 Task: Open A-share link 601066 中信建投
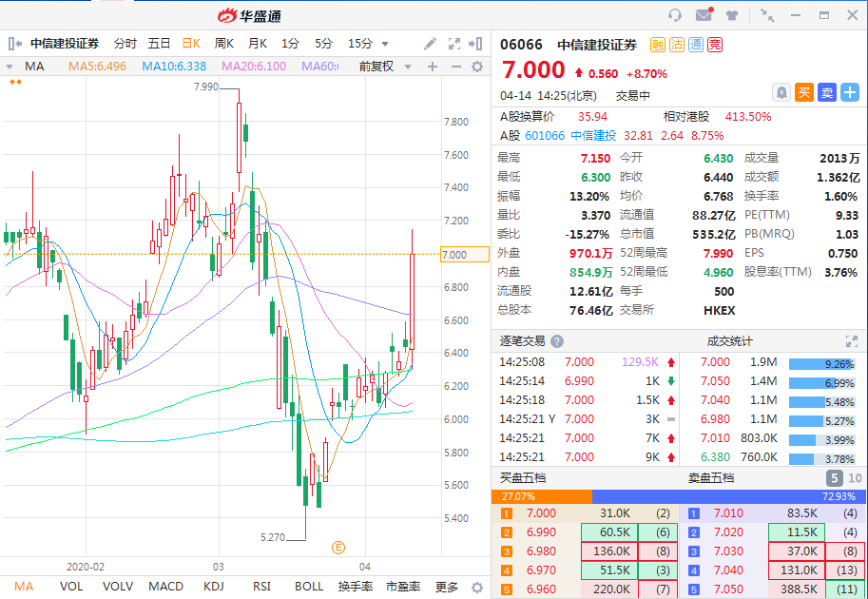(x=570, y=136)
